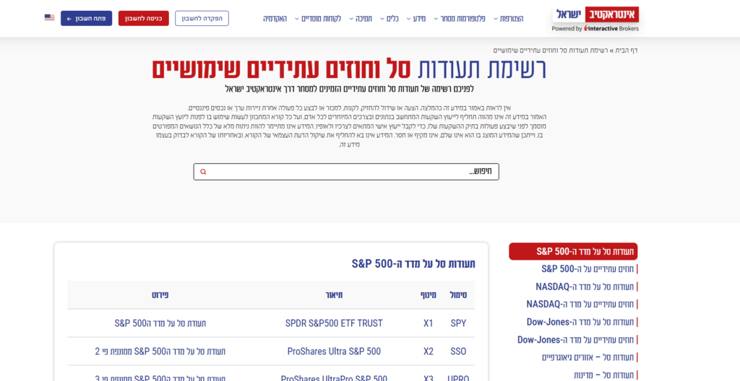Click the SSO symbol cell

[x=458, y=352]
